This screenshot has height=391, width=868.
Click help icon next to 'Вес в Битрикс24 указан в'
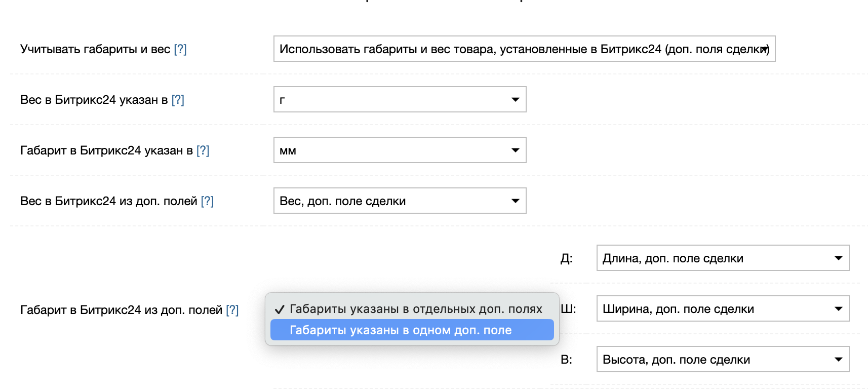tap(178, 100)
